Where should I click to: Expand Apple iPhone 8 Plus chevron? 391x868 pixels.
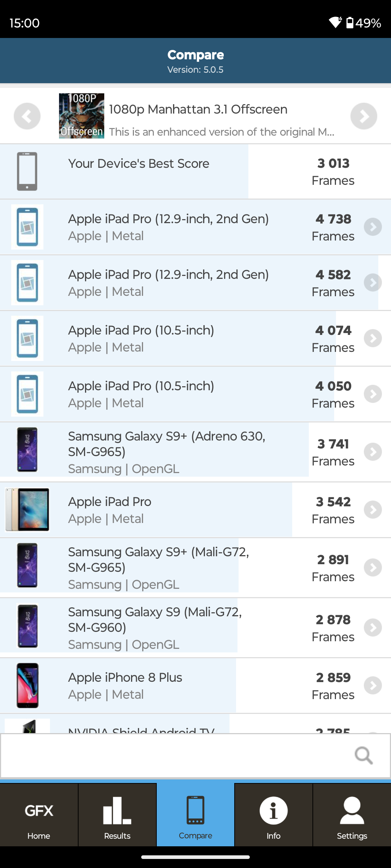click(x=373, y=686)
